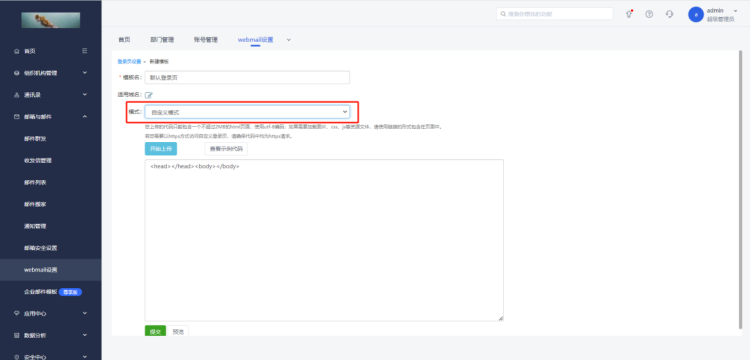Image resolution: width=751 pixels, height=361 pixels.
Task: Expand the 数据分析 sidebar chevron
Action: [85, 336]
